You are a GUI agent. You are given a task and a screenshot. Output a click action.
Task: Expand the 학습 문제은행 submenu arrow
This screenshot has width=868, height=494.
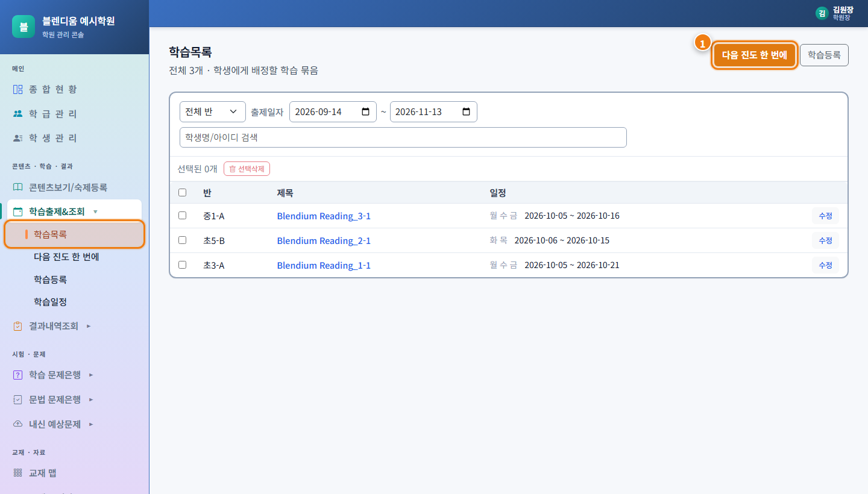tap(91, 375)
